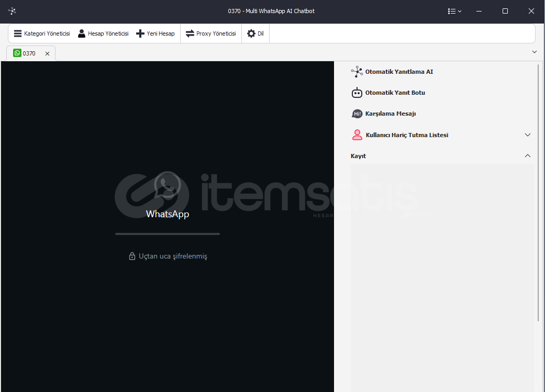Click the "Uçtan uca şifrelenmiş" text

tap(173, 256)
